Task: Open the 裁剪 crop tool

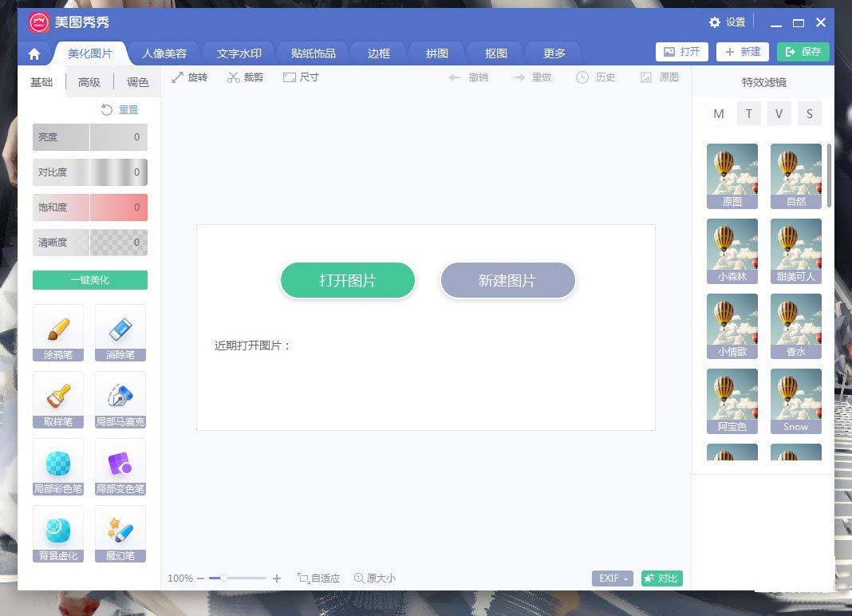Action: coord(245,77)
